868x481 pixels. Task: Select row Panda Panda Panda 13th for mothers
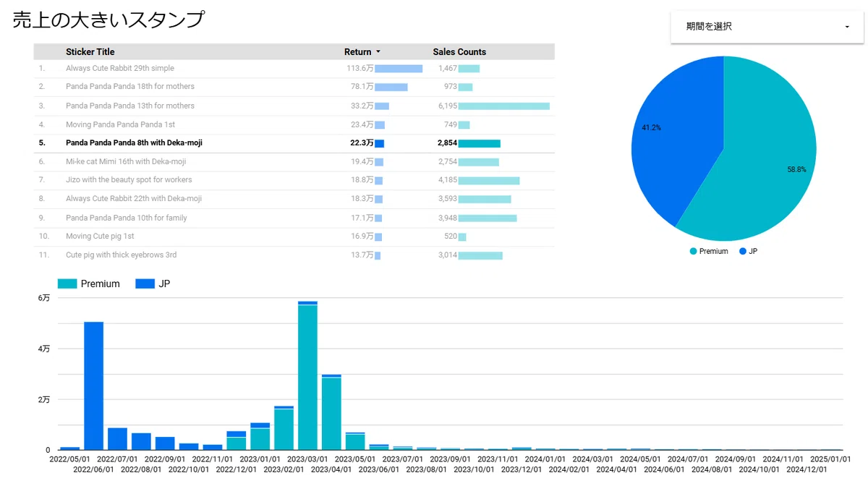[x=294, y=106]
